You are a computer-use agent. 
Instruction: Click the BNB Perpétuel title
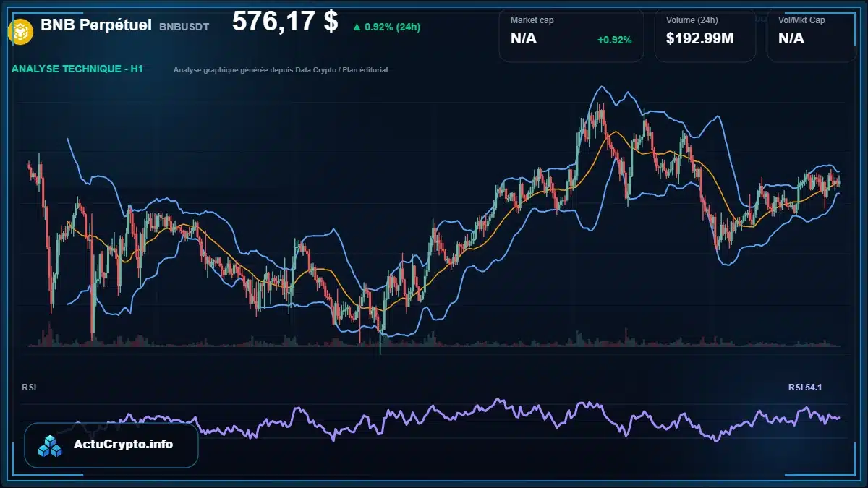[x=96, y=25]
